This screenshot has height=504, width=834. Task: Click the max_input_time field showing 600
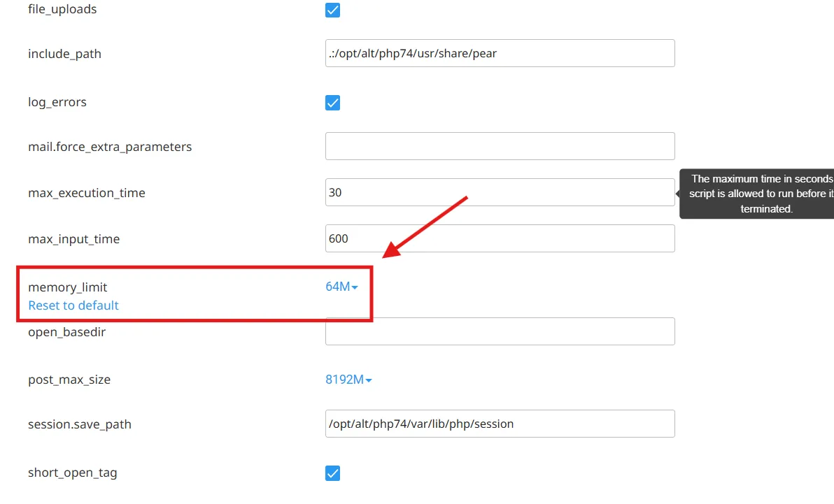[x=500, y=238]
